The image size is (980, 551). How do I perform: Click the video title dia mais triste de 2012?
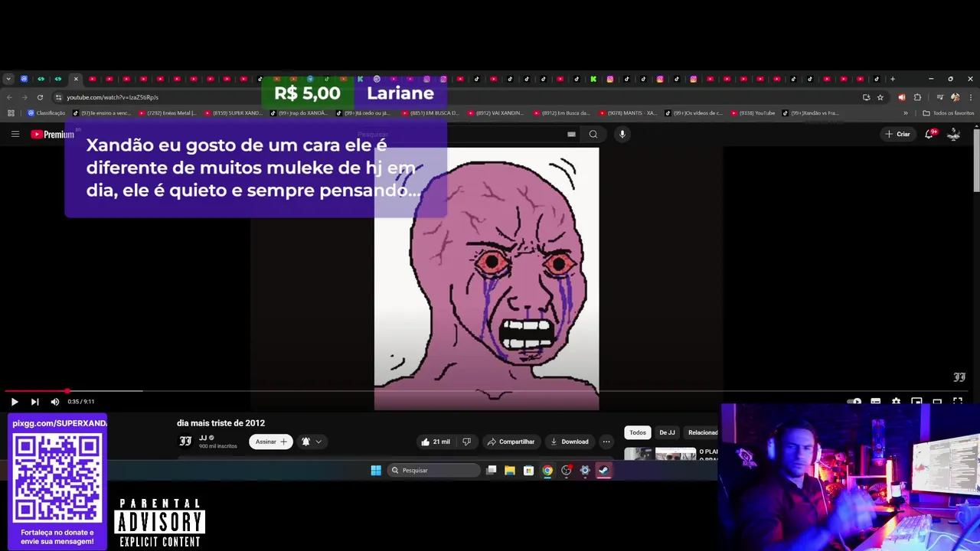point(220,423)
